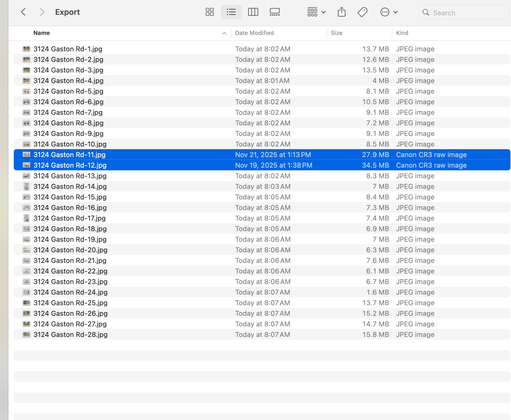The width and height of the screenshot is (511, 420).
Task: Click the magnifier icon in Search
Action: [426, 12]
